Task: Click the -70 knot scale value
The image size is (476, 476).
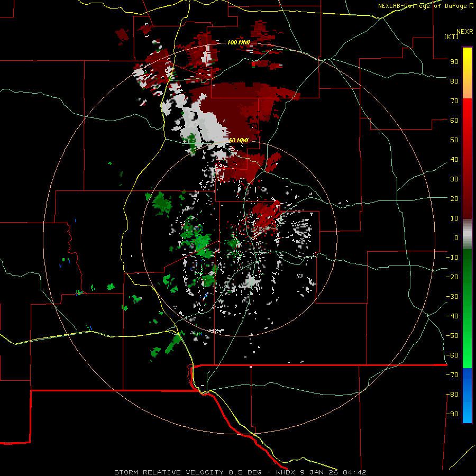Action: click(x=452, y=375)
